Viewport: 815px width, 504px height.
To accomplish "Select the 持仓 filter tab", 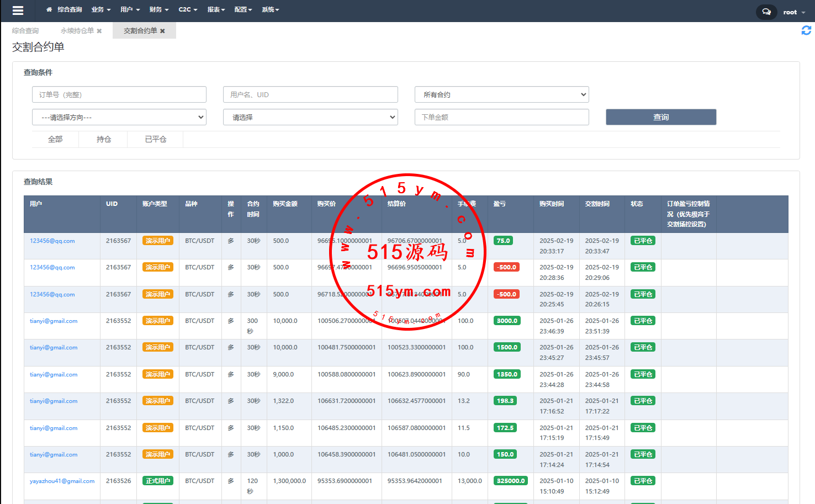I will click(x=104, y=140).
